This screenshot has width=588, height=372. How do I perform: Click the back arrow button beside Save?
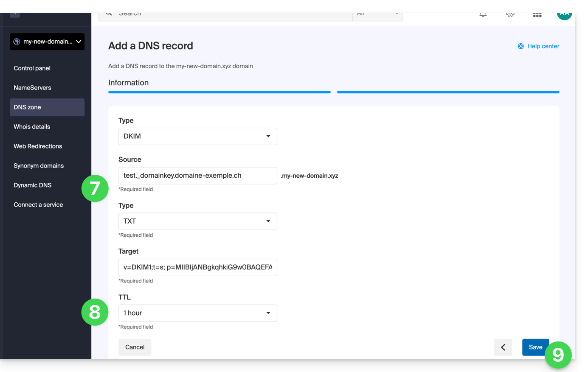(x=503, y=347)
